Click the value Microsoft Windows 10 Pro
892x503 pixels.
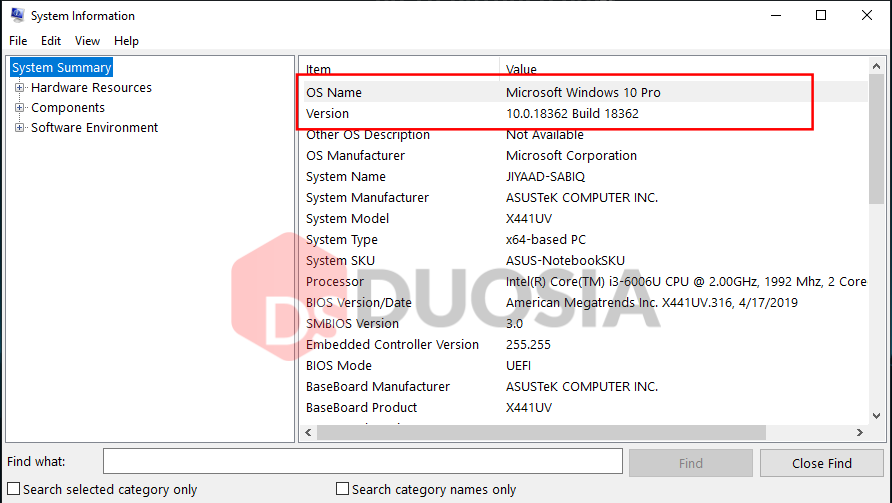tap(583, 92)
